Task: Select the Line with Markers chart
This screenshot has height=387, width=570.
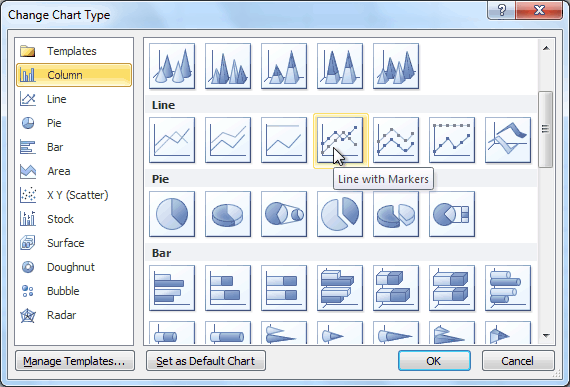Action: click(x=340, y=140)
